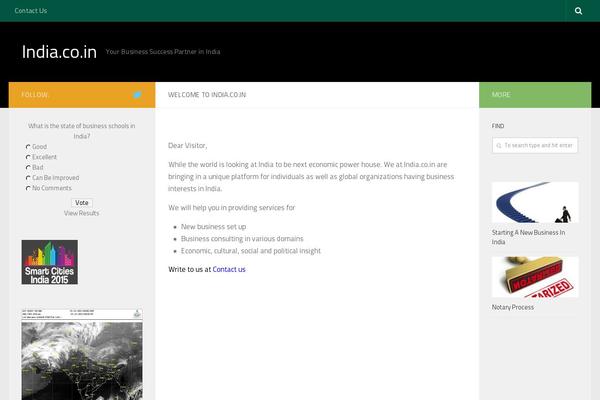Select the 'Good' poll option
Viewport: 600px width, 400px height.
[x=29, y=147]
